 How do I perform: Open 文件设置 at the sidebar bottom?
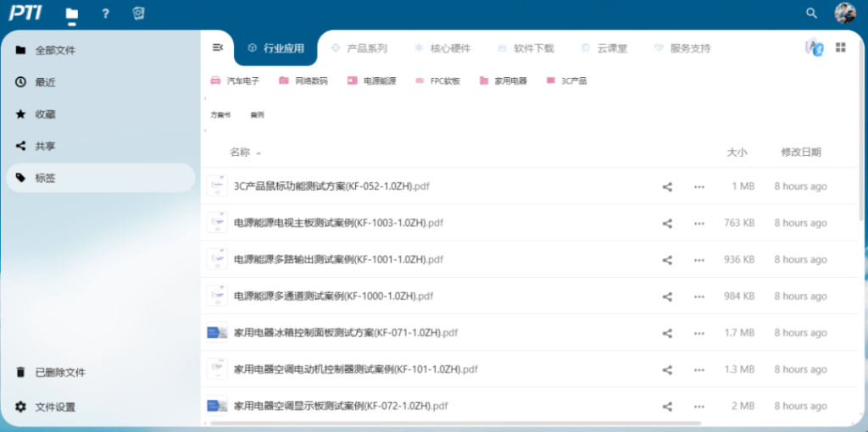click(x=55, y=407)
